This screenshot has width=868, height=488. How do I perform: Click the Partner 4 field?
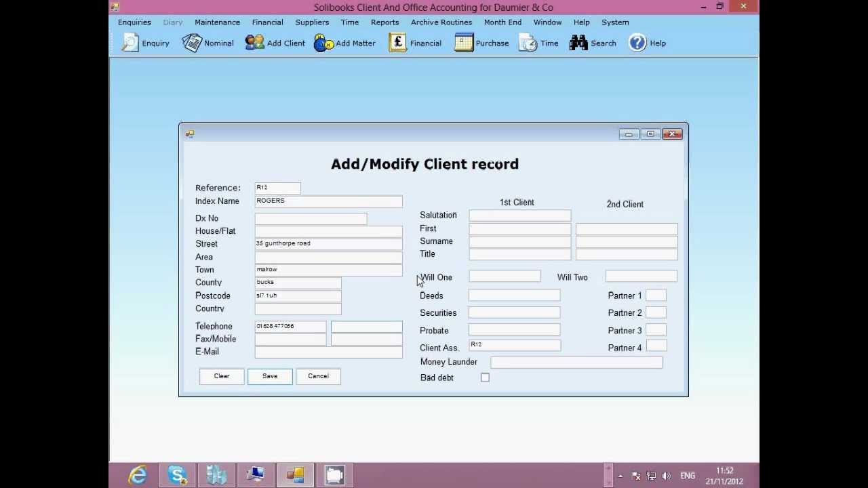pos(656,346)
